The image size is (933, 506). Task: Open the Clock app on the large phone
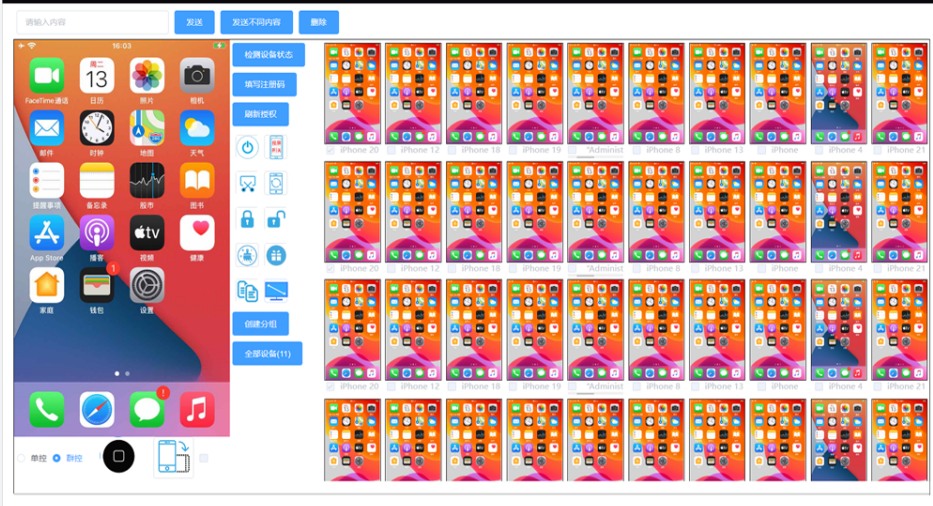(97, 128)
